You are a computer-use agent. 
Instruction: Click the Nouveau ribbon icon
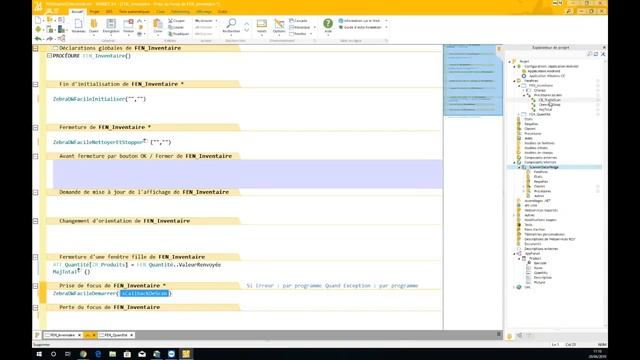[78, 26]
